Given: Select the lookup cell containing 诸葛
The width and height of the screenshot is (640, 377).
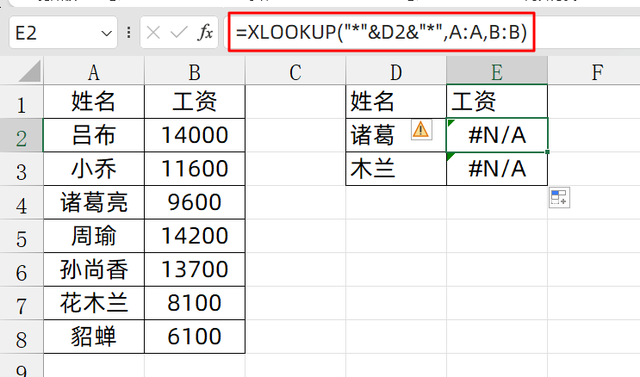Looking at the screenshot, I should [396, 135].
